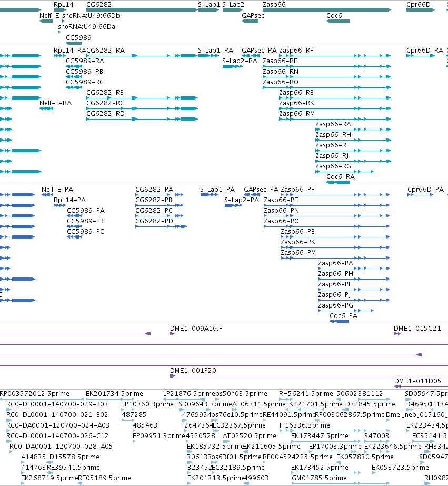Select the S-Lap2-RA transcript label

pos(240,61)
